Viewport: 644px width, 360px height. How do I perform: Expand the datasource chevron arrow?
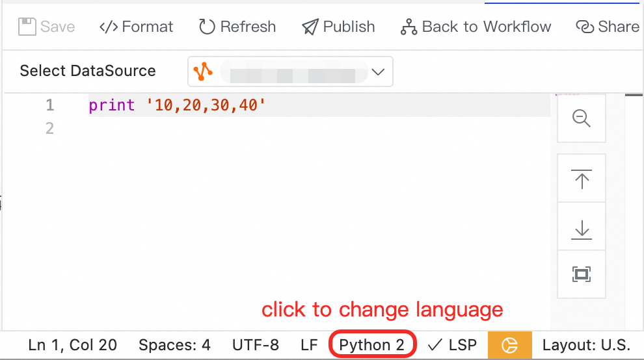[378, 71]
